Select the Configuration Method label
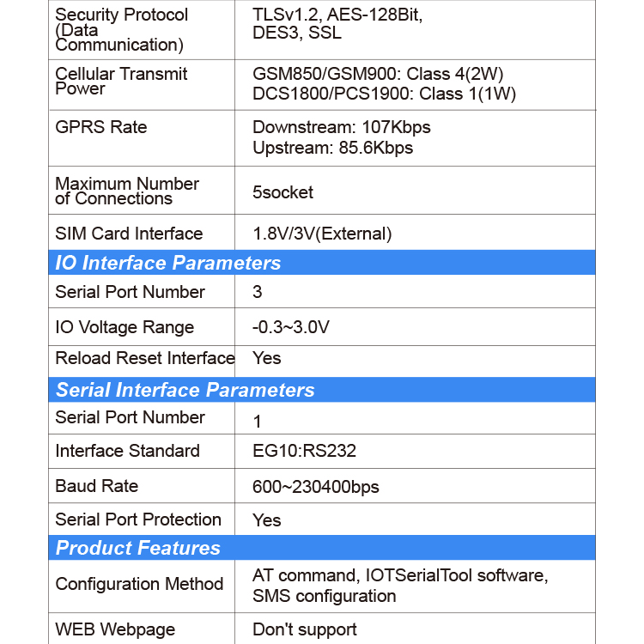Screen dimensions: 644x644 pyautogui.click(x=139, y=584)
